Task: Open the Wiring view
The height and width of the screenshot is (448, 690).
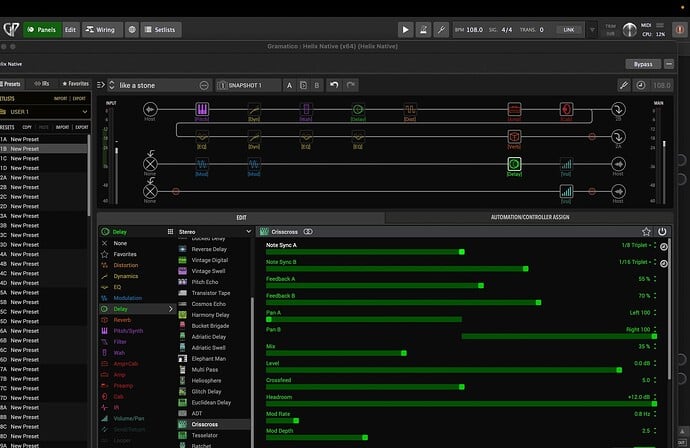Action: [101, 29]
